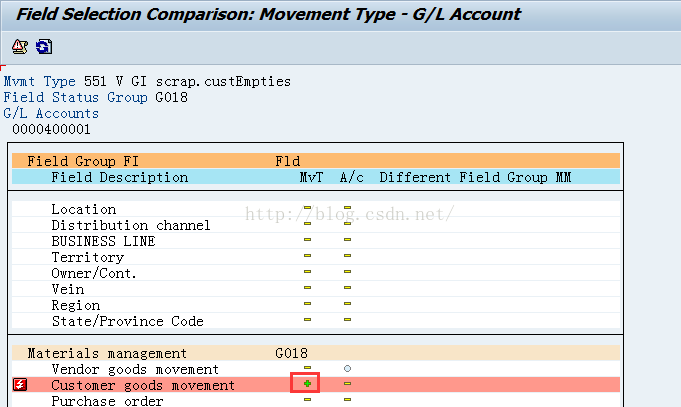
Task: Select the State/Province Code field row
Action: [316, 321]
